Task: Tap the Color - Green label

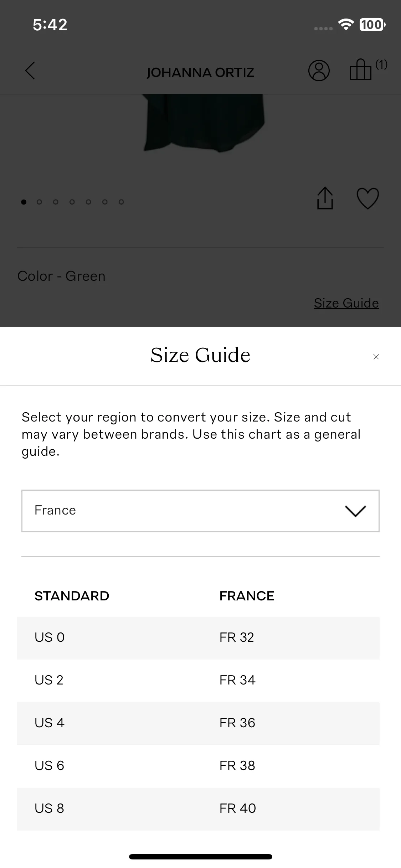Action: (61, 276)
